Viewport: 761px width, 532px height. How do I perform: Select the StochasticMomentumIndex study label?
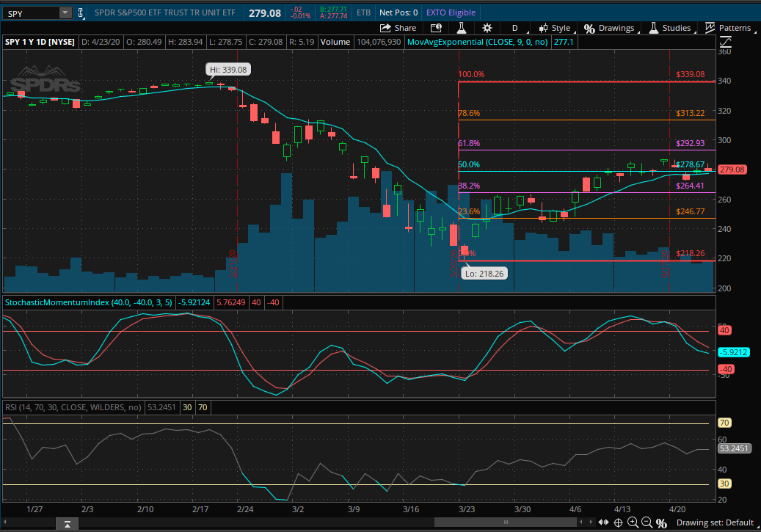[88, 302]
